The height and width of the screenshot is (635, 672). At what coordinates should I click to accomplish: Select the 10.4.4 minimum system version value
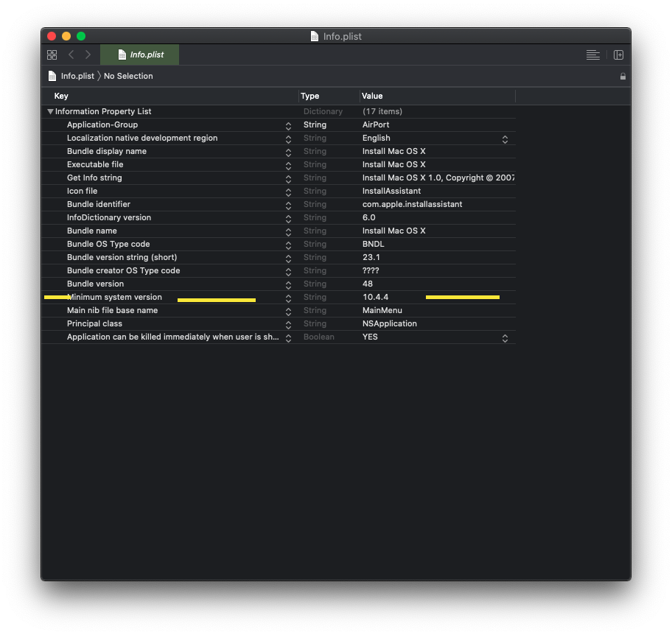pyautogui.click(x=376, y=298)
